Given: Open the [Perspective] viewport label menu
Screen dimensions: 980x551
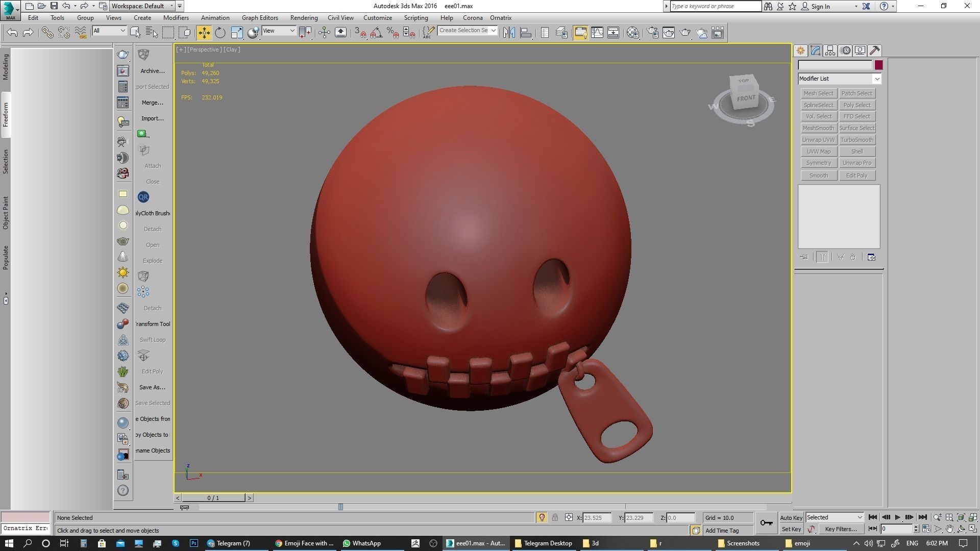Looking at the screenshot, I should (204, 49).
